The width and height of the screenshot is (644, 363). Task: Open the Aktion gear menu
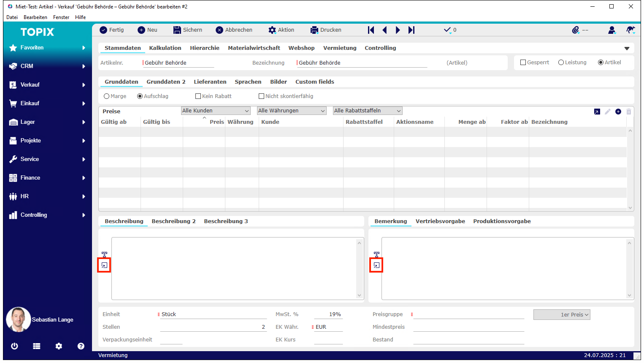click(x=281, y=30)
